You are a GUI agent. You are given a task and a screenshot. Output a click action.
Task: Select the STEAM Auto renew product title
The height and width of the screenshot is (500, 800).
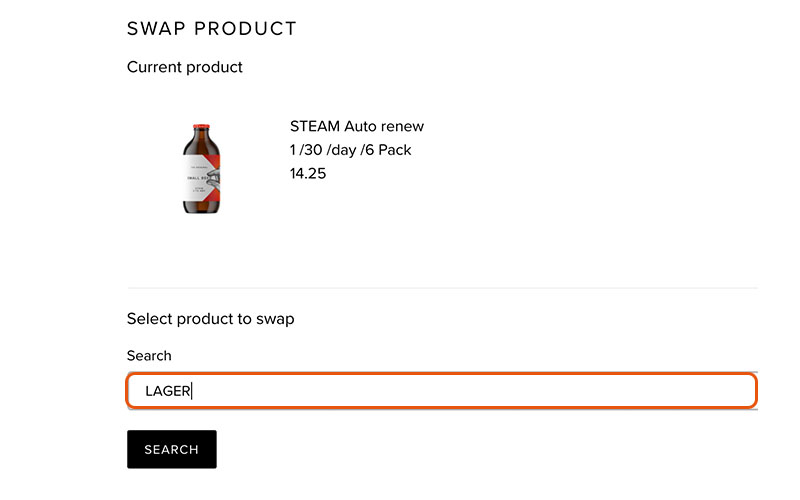[357, 126]
